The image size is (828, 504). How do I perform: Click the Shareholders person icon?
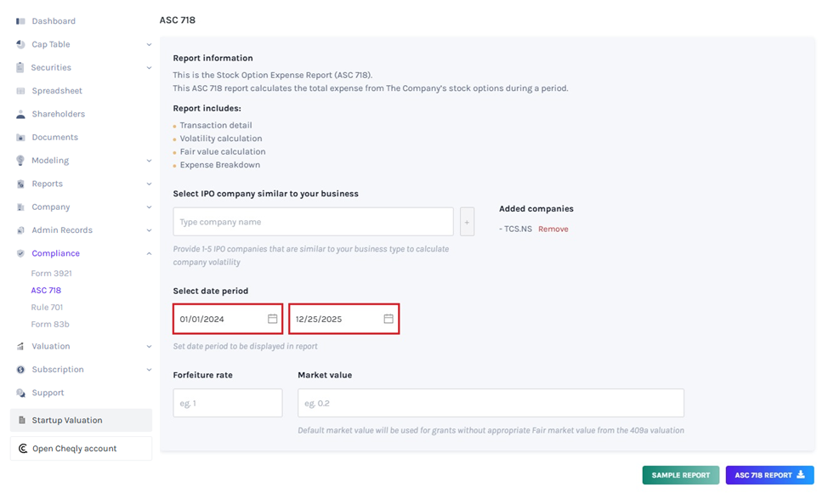tap(20, 114)
